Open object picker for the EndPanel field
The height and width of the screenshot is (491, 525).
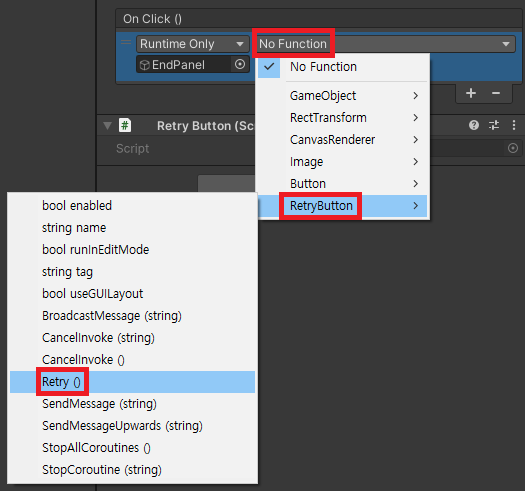click(240, 64)
